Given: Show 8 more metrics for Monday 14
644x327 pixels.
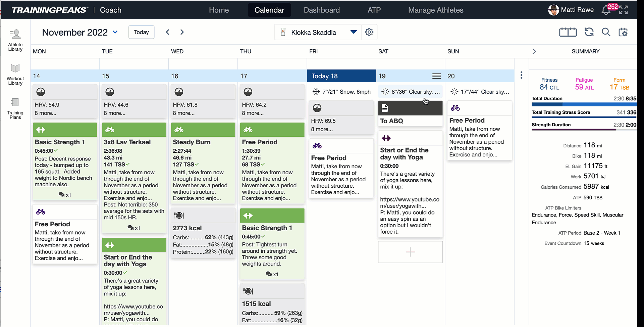Looking at the screenshot, I should coord(46,113).
